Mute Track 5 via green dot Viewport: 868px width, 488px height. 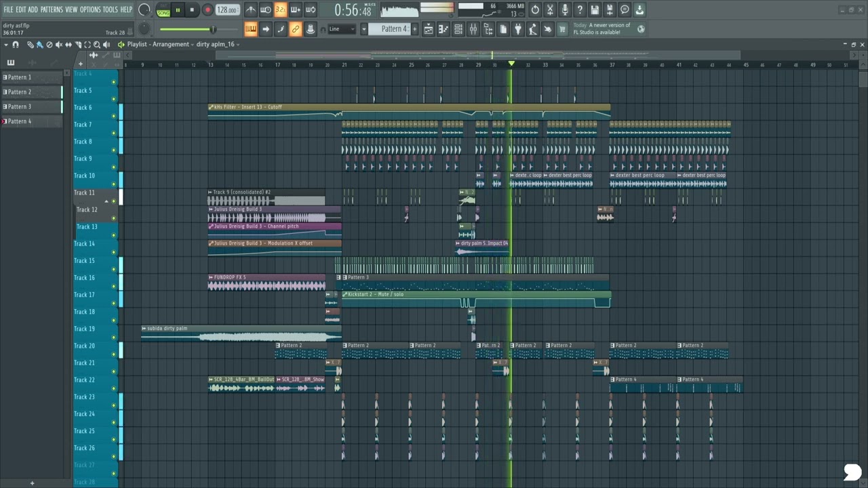[113, 99]
